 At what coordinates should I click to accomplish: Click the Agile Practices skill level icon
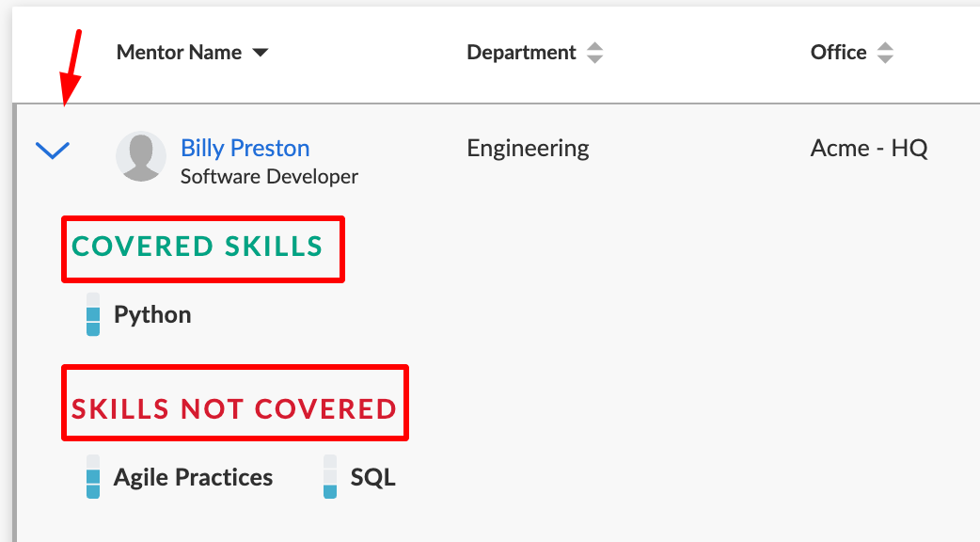coord(93,477)
